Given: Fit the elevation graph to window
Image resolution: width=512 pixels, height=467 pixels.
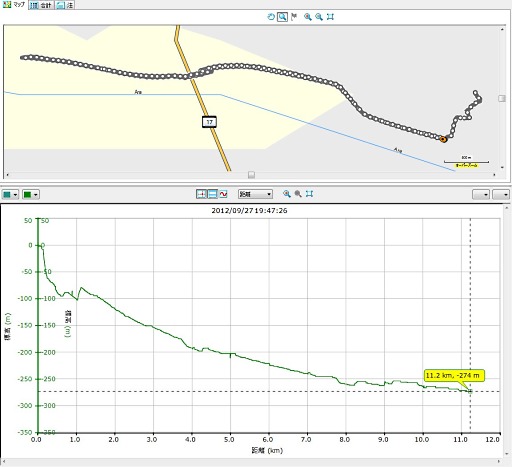Looking at the screenshot, I should 309,194.
